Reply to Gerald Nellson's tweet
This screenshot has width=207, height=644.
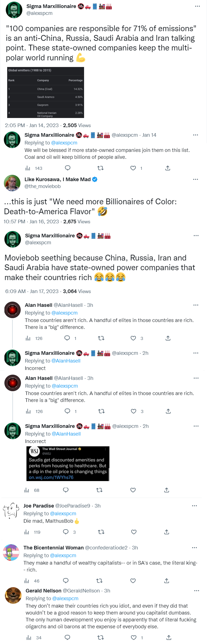click(x=67, y=637)
